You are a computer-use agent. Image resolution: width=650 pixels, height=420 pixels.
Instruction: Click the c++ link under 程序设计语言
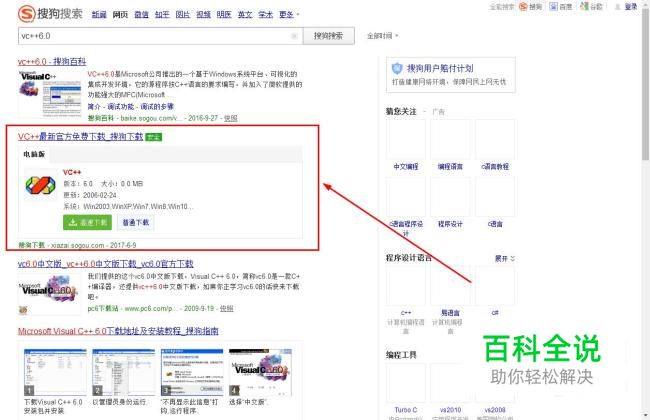tap(406, 313)
